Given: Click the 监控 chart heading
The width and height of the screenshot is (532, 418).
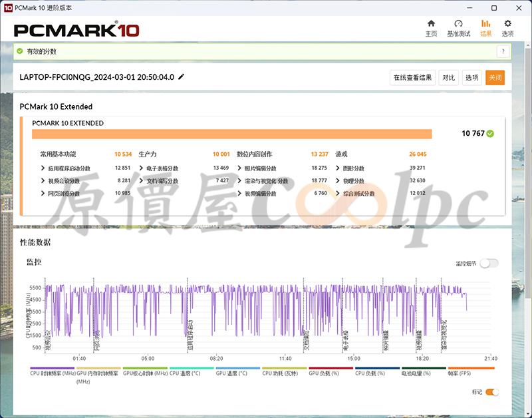Looking at the screenshot, I should click(34, 262).
